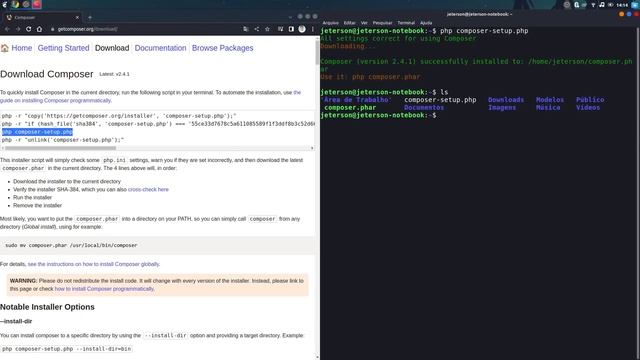This screenshot has height=360, width=640.
Task: Click the orange terminal window button
Action: [622, 14]
